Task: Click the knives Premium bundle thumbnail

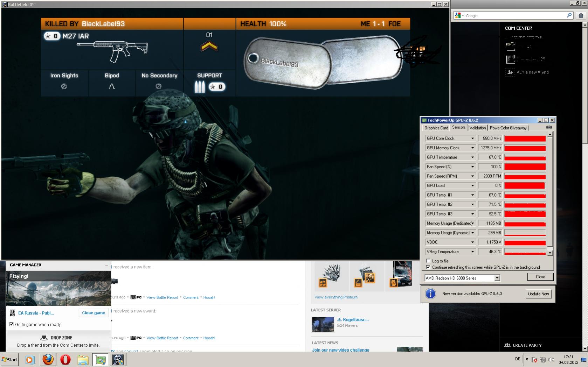Action: pyautogui.click(x=331, y=277)
